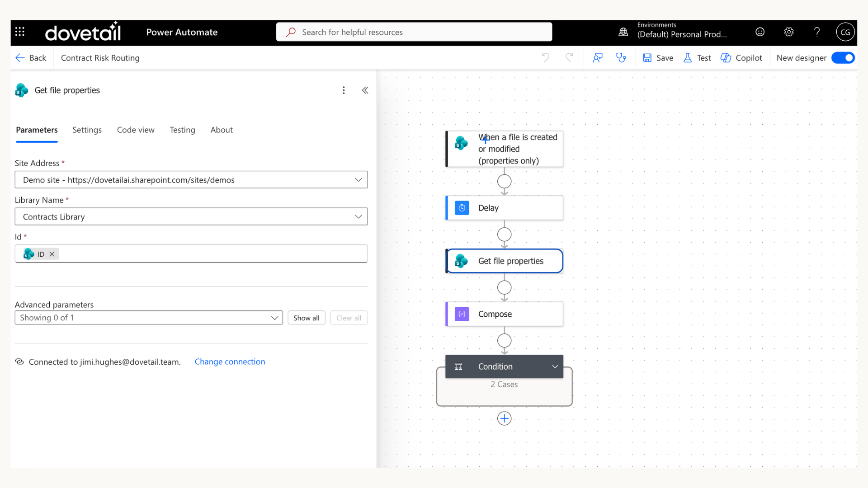Open the flow checker stethoscope icon
The image size is (868, 488).
tap(621, 57)
